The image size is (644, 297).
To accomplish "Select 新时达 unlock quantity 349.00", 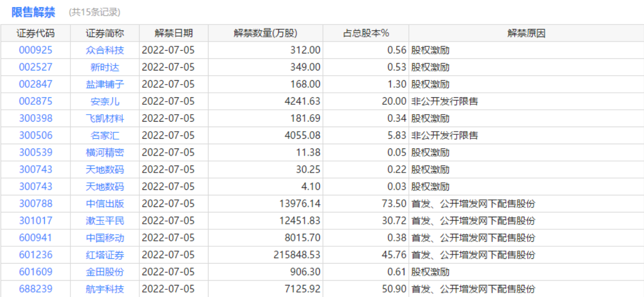I will 305,67.
